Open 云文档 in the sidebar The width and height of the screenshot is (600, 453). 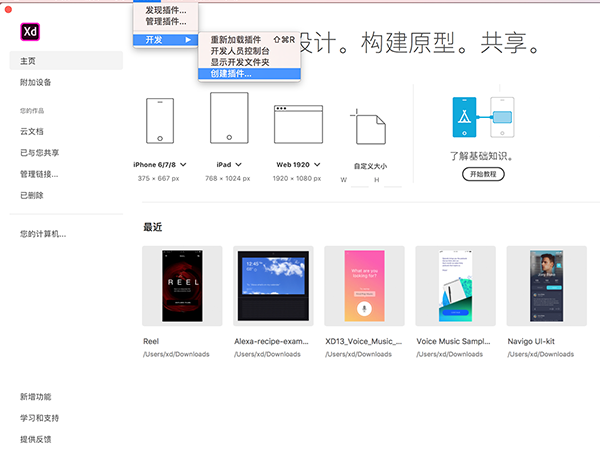[32, 131]
